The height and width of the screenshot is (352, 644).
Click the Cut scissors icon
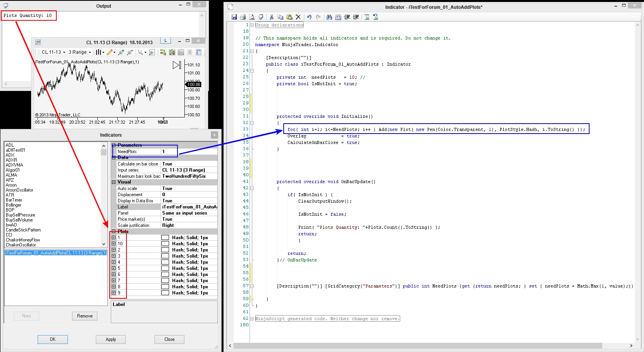coord(271,17)
